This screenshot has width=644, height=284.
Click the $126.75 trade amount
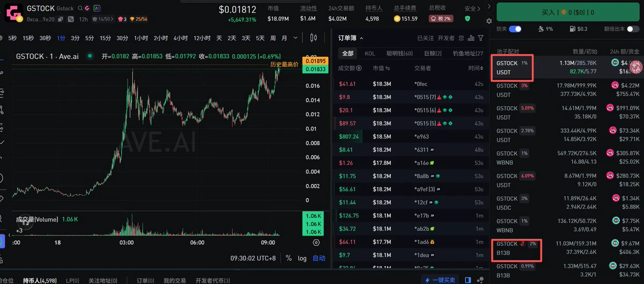pos(349,216)
